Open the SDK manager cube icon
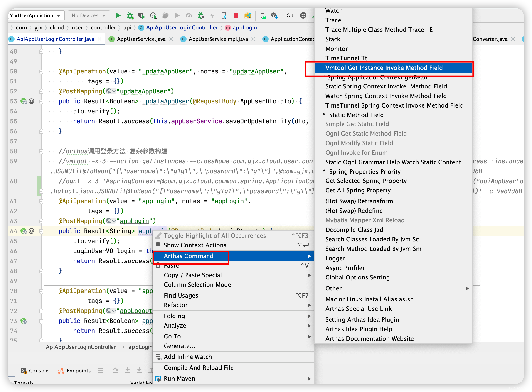The width and height of the screenshot is (532, 392). (x=274, y=16)
